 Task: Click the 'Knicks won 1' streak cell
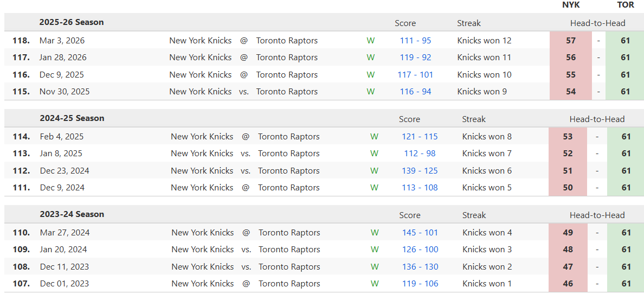coord(487,284)
